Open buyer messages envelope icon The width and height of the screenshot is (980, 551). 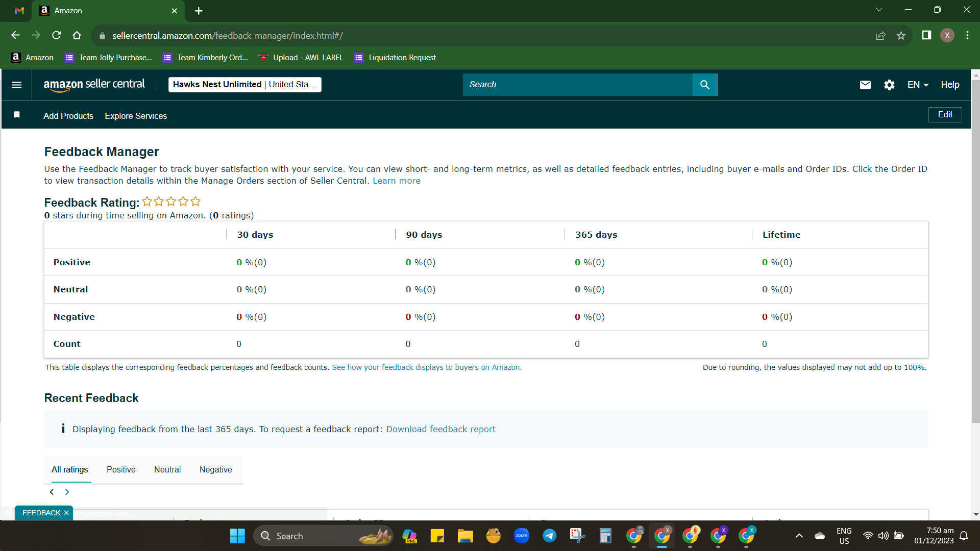(865, 85)
